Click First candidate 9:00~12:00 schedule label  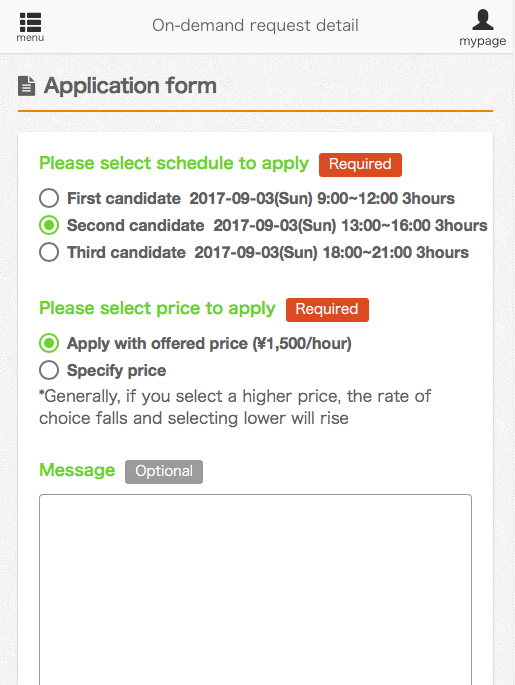261,198
